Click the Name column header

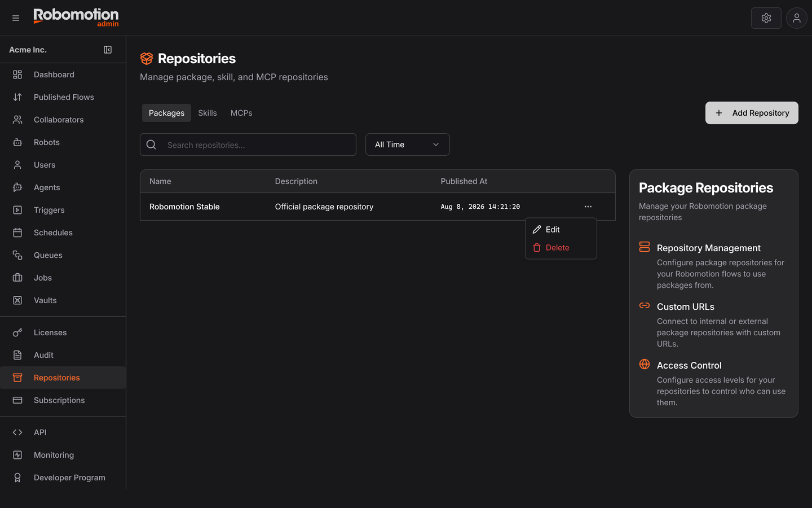tap(160, 181)
